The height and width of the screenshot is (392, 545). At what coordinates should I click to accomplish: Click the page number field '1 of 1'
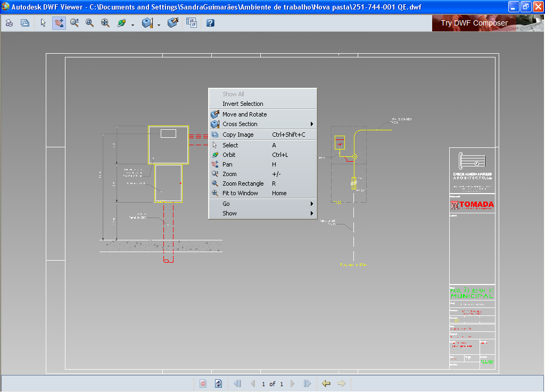click(x=272, y=383)
